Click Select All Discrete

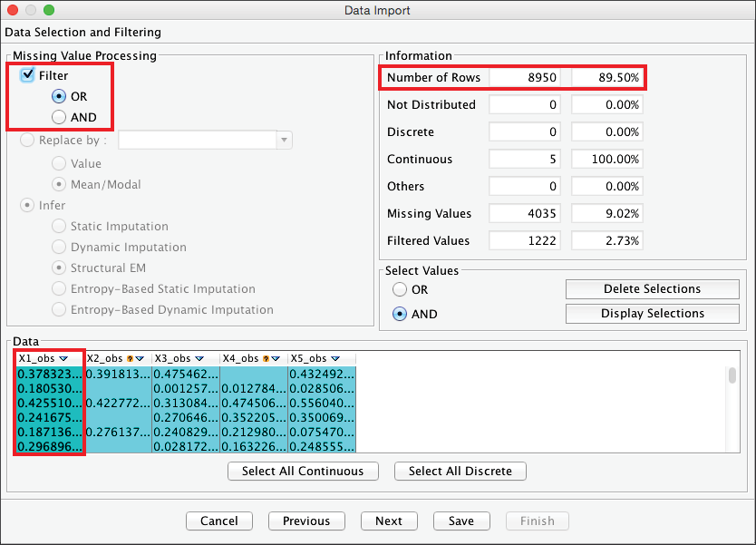click(x=460, y=472)
